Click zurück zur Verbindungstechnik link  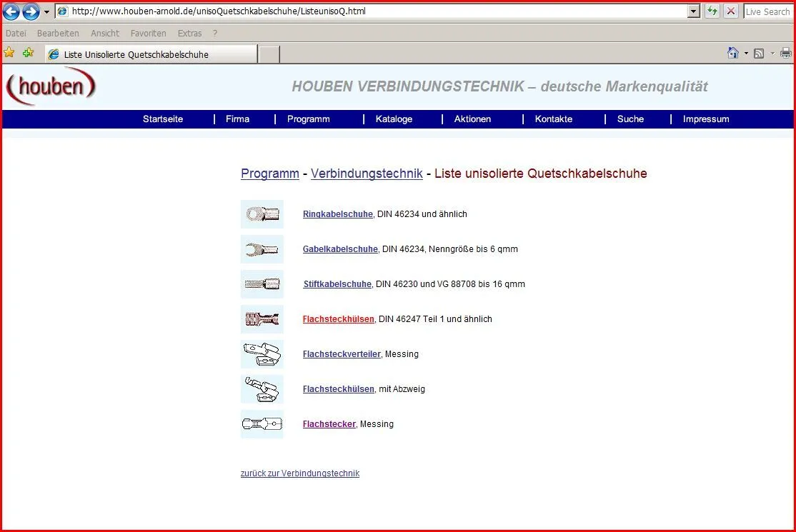tap(300, 473)
